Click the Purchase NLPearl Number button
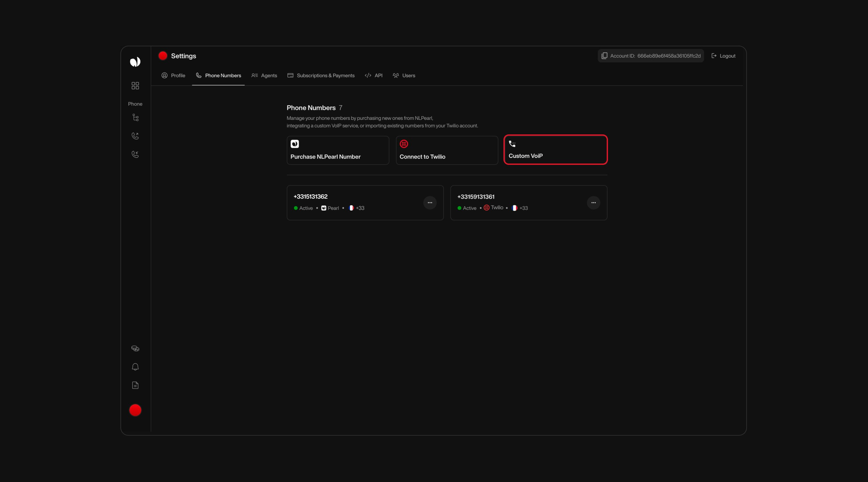This screenshot has height=482, width=868. pyautogui.click(x=338, y=150)
